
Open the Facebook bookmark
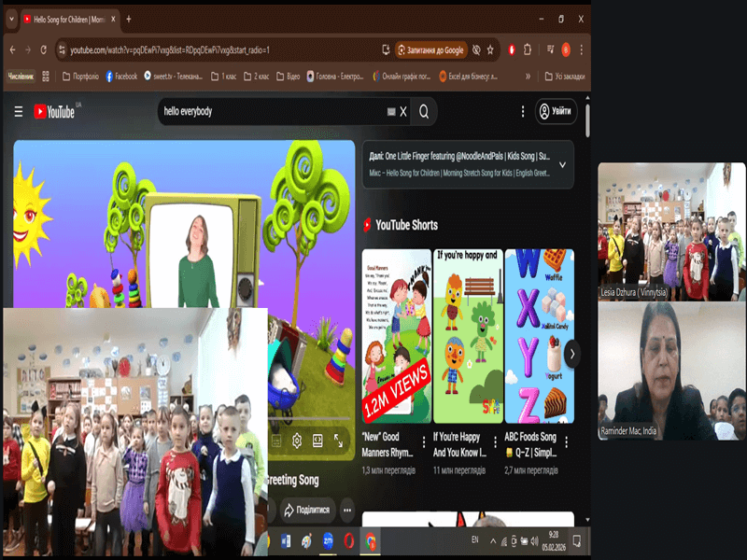(x=121, y=77)
